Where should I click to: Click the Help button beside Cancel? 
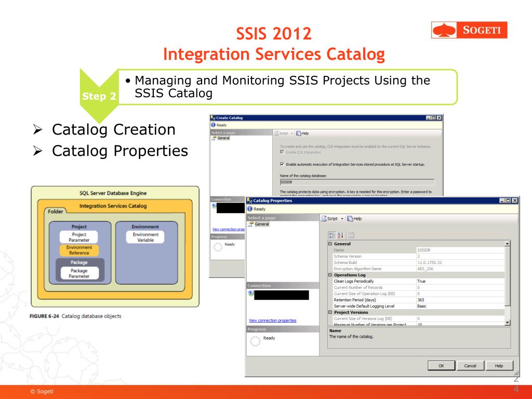(x=499, y=366)
